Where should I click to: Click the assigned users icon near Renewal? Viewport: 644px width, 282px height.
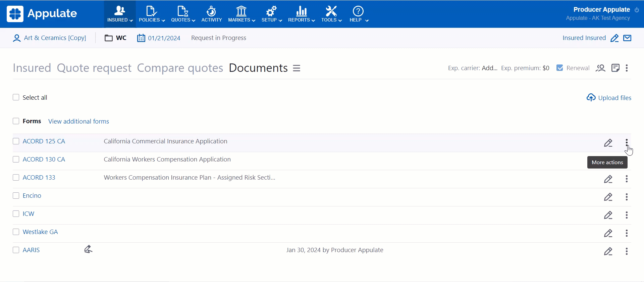(x=600, y=68)
